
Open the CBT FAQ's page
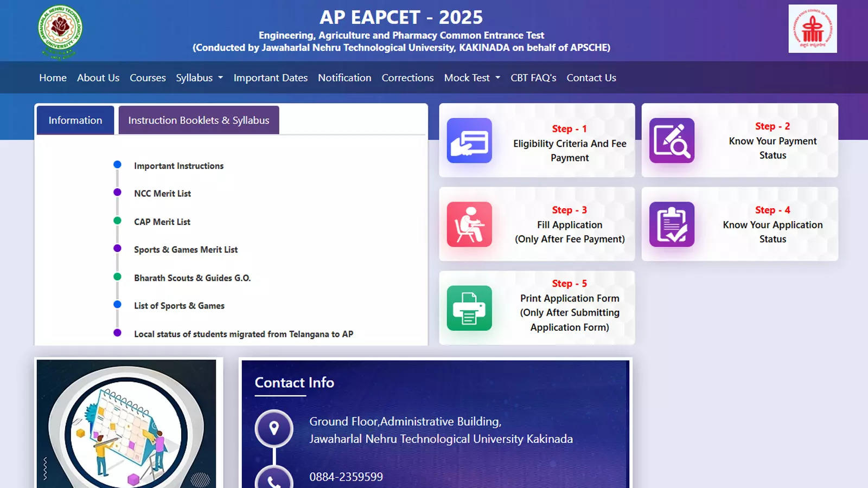[x=533, y=78]
